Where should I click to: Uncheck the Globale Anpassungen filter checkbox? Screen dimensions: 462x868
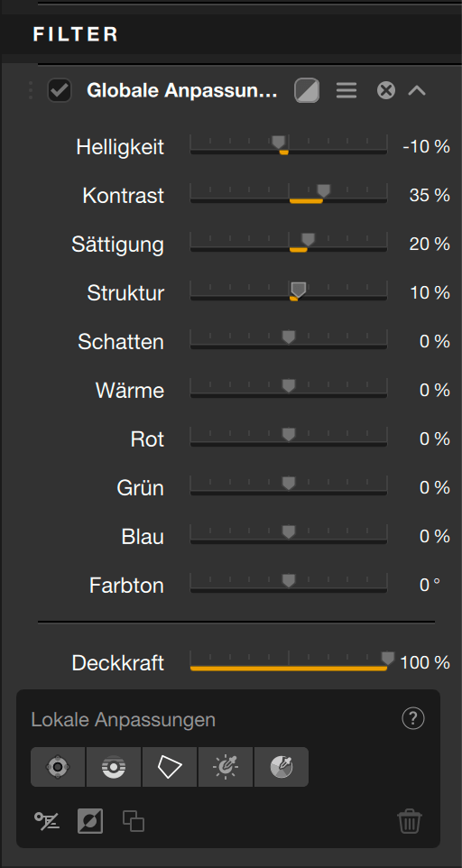60,90
